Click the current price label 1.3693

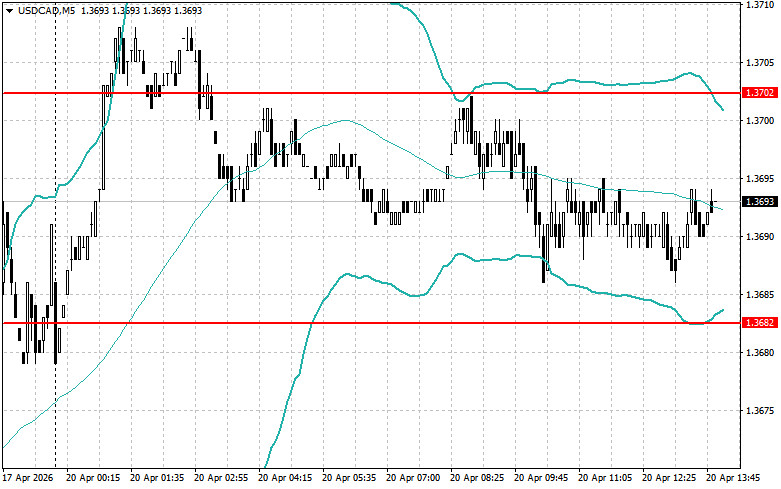(760, 202)
